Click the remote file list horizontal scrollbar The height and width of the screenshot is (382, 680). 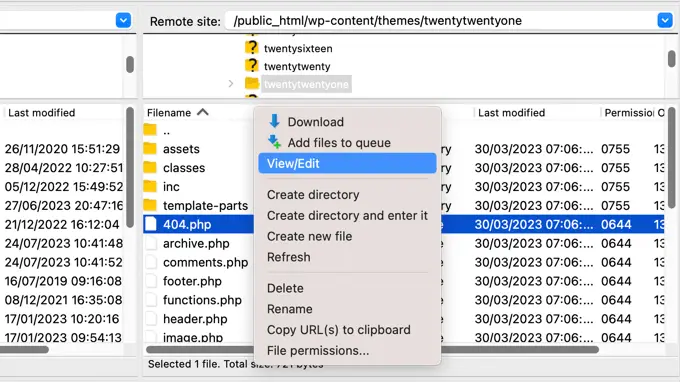tap(372, 349)
